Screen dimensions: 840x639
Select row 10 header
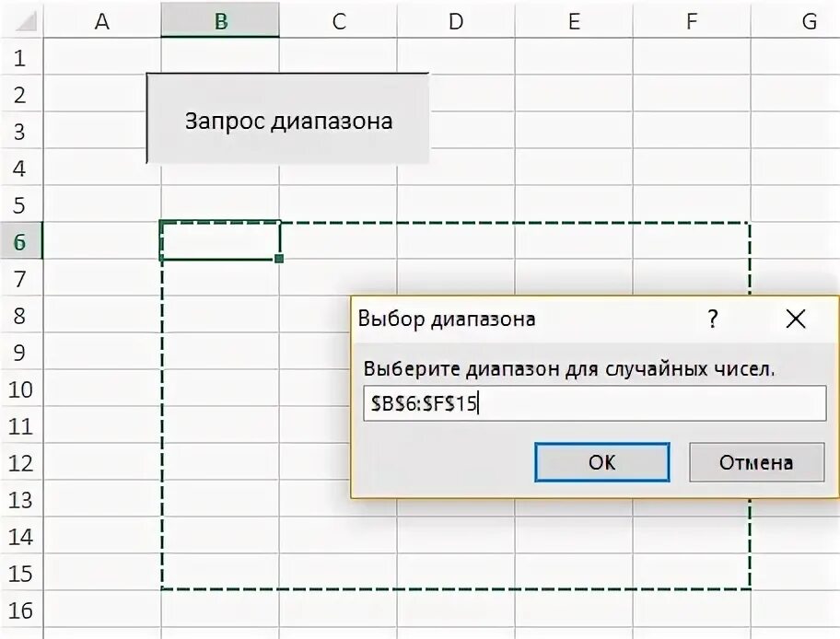click(x=20, y=389)
